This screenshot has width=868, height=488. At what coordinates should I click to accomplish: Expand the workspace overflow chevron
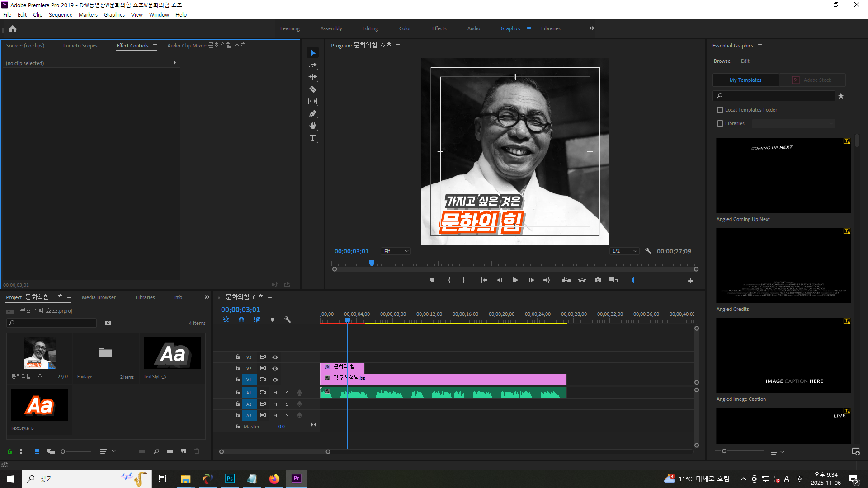click(x=592, y=28)
